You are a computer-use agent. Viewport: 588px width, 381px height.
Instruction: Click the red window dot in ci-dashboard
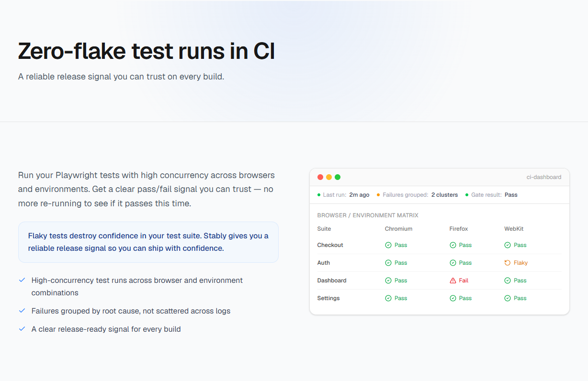[x=320, y=177]
